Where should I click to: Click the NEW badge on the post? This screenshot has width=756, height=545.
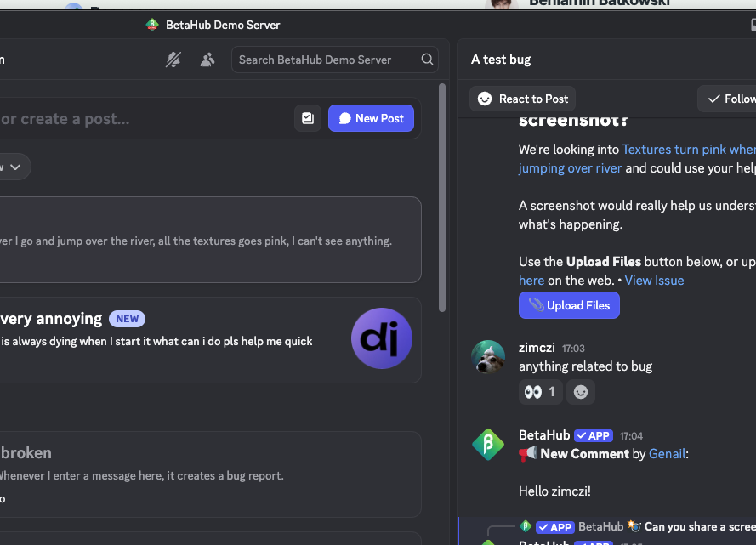pyautogui.click(x=128, y=319)
